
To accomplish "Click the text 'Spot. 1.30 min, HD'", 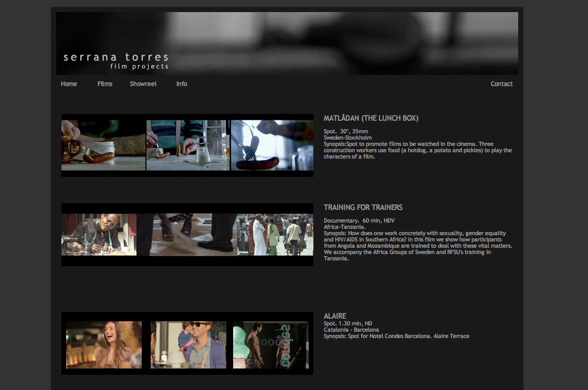I will [348, 323].
